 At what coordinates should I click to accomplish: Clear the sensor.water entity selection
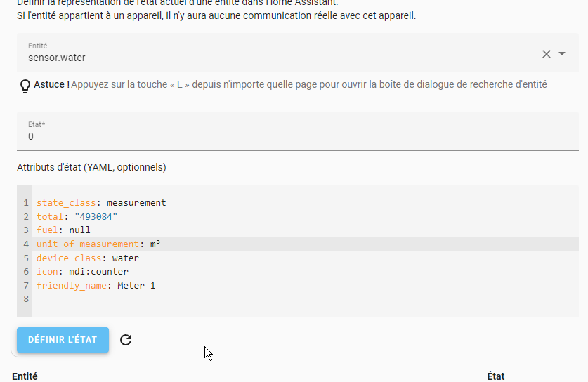pos(546,54)
